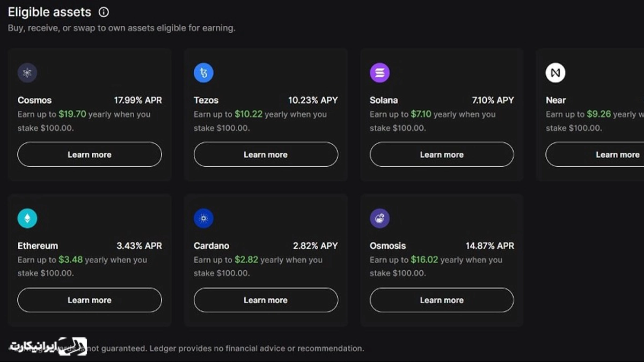Click Learn more under Cosmos
Image resolution: width=644 pixels, height=362 pixels.
point(90,154)
